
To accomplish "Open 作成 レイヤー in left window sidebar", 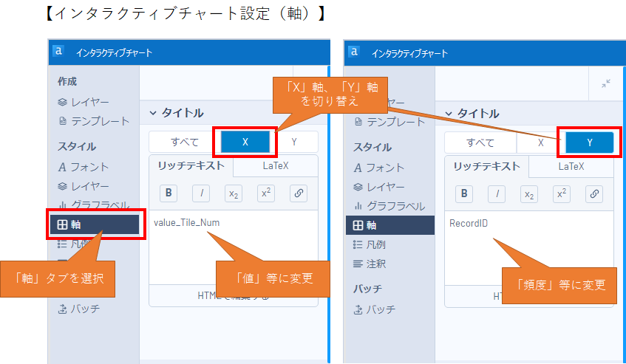I will click(x=84, y=102).
